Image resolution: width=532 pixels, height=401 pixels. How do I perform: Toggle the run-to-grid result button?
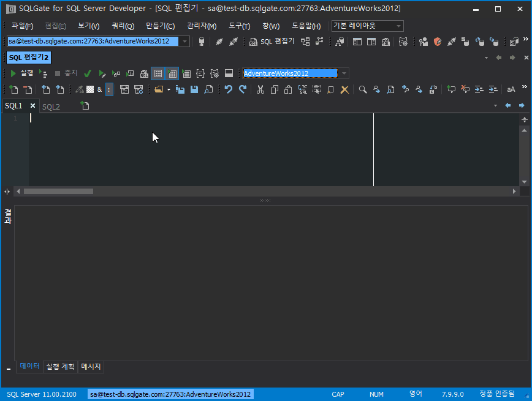click(x=172, y=73)
